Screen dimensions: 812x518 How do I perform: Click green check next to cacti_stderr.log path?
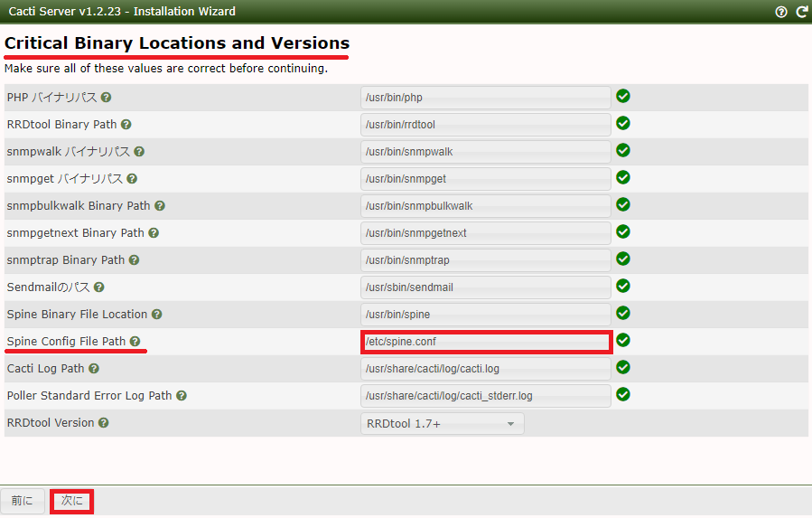pos(623,394)
